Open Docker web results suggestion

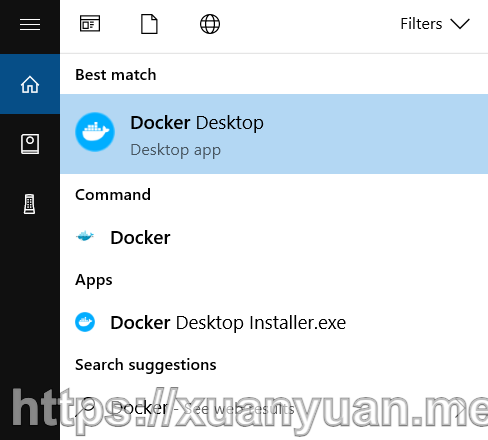(274, 408)
